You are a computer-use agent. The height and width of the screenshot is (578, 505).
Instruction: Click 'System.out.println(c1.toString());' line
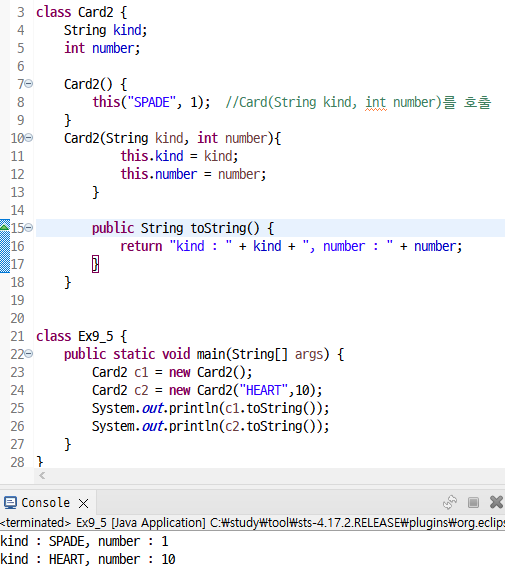(x=210, y=408)
